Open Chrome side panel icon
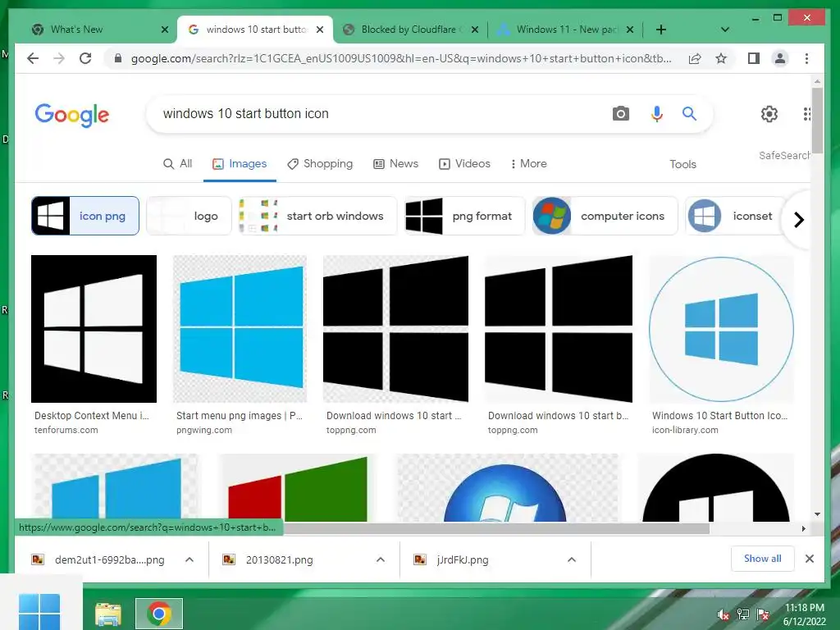This screenshot has height=630, width=840. tap(754, 58)
